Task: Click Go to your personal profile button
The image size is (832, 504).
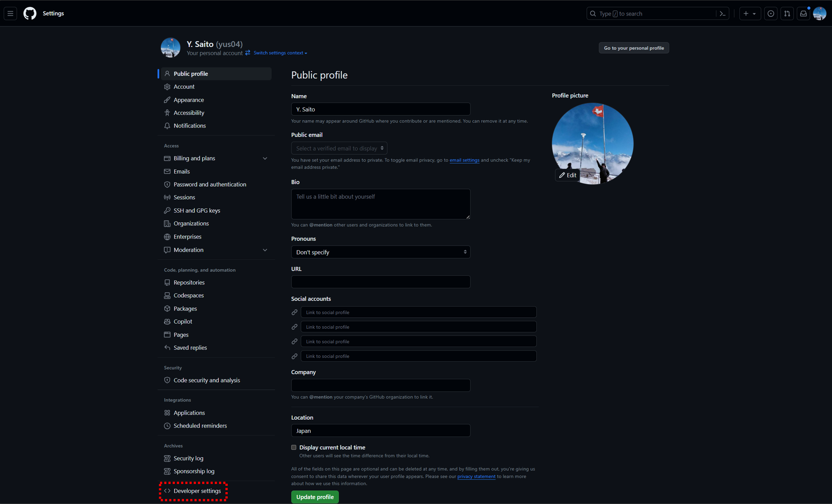Action: 633,48
